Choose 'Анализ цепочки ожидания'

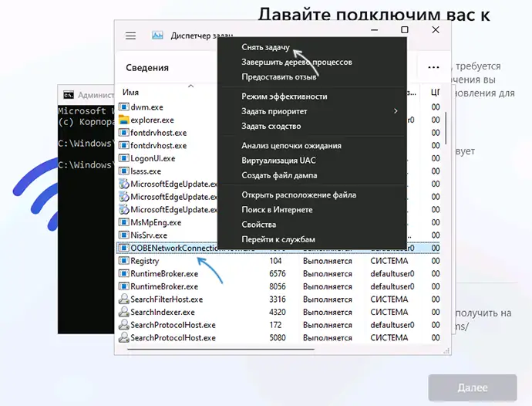click(x=291, y=146)
